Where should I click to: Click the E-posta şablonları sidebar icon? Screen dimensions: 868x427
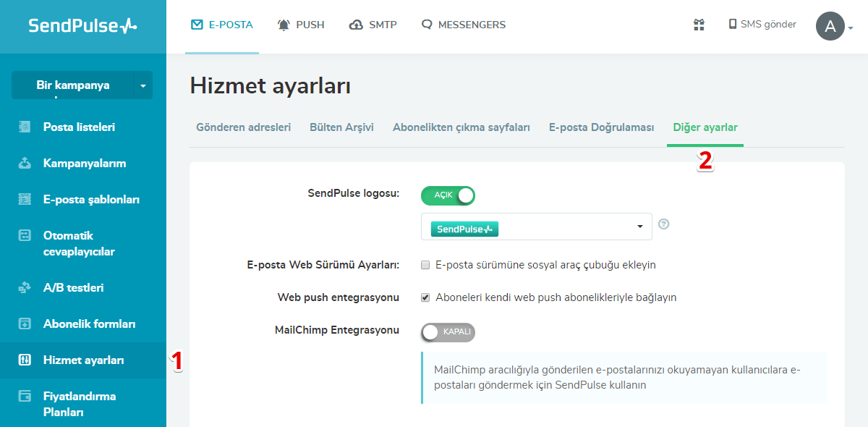25,200
